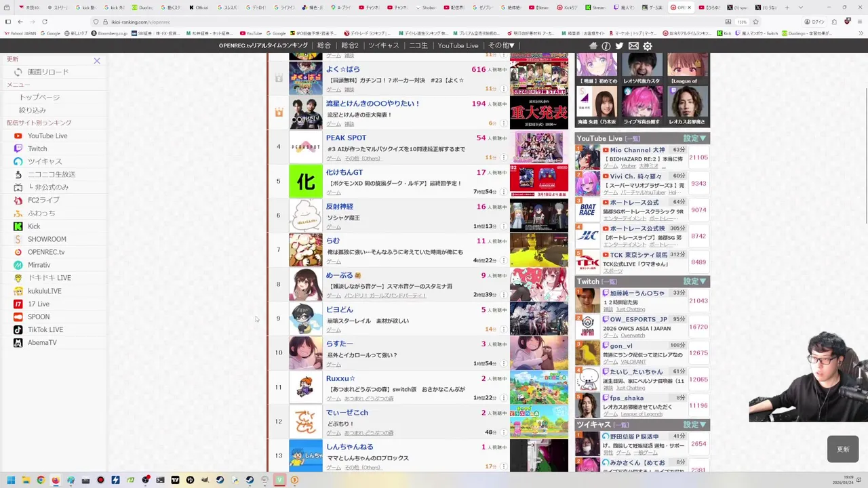Click OPENREC.tvリアルタイムランキング header title
Image resolution: width=868 pixels, height=488 pixels.
[263, 45]
